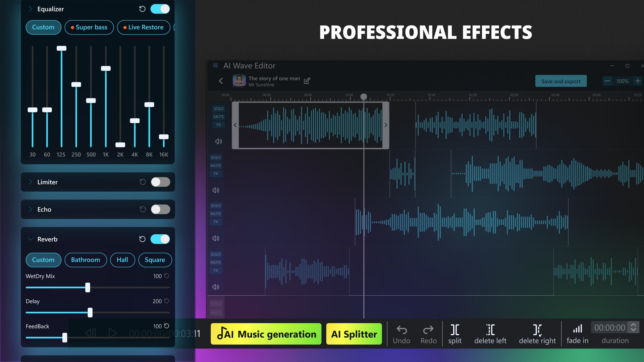Click the delete right icon
This screenshot has height=362, width=644.
(537, 330)
